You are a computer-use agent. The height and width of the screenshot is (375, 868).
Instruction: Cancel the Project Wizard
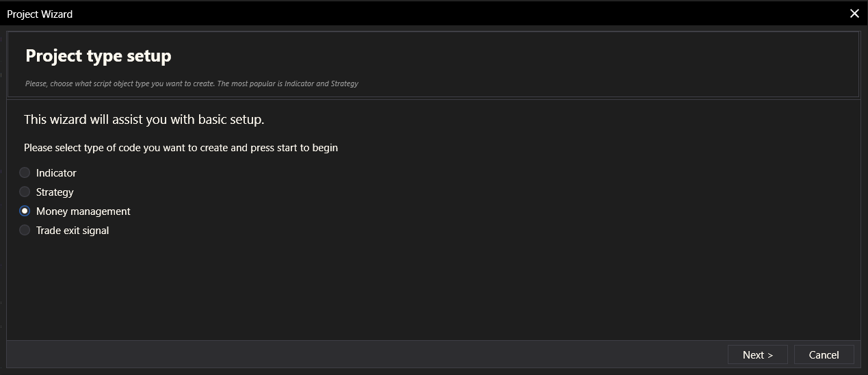point(824,354)
